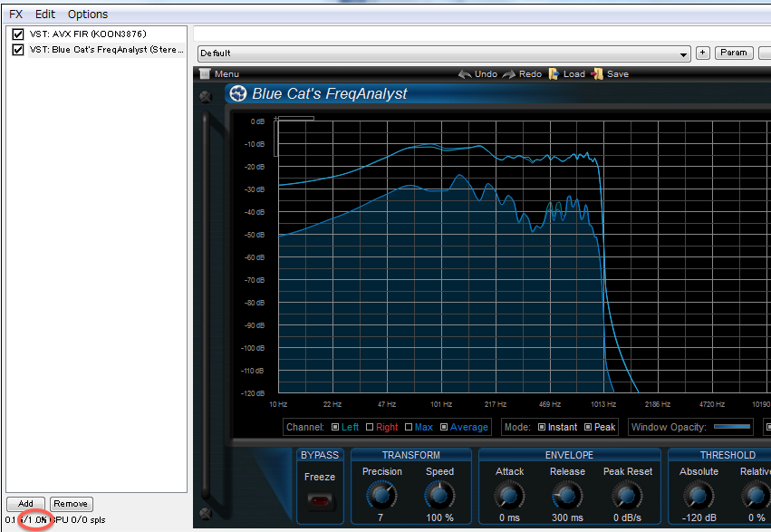Click the 1013 Hz axis label

point(603,404)
